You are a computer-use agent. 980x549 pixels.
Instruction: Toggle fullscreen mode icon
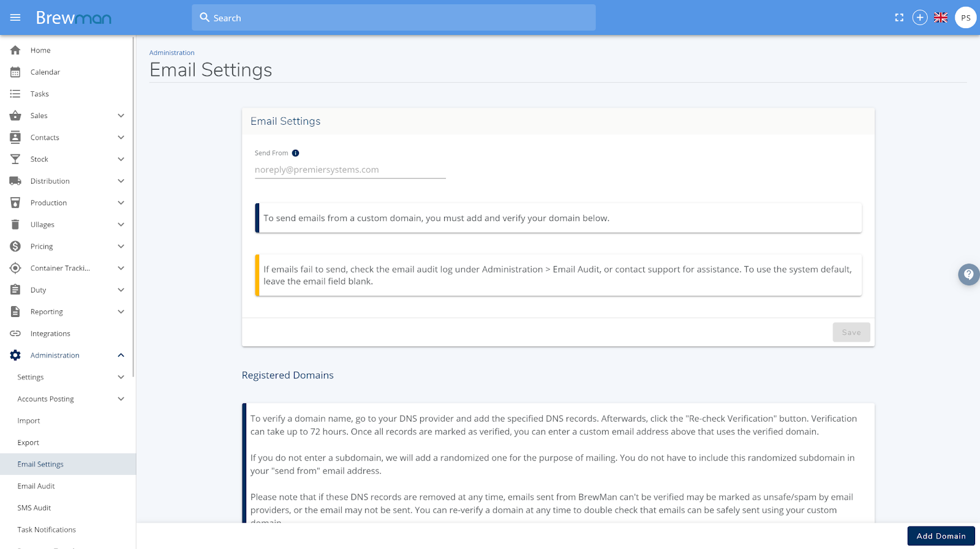pos(899,18)
